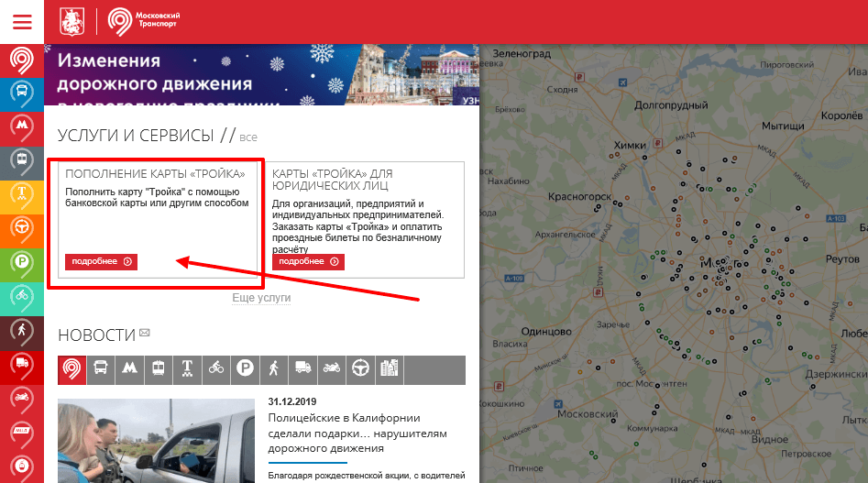Filter news by city buildings tab

(x=390, y=369)
